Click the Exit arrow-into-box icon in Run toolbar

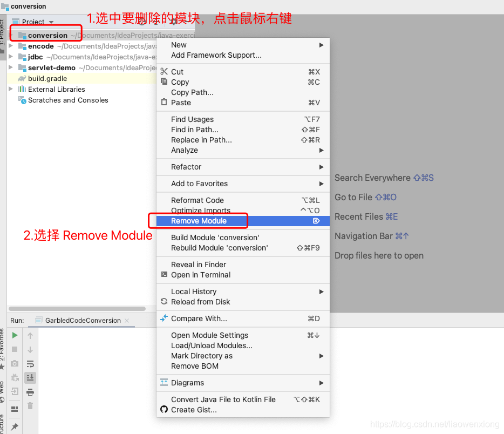[x=15, y=391]
